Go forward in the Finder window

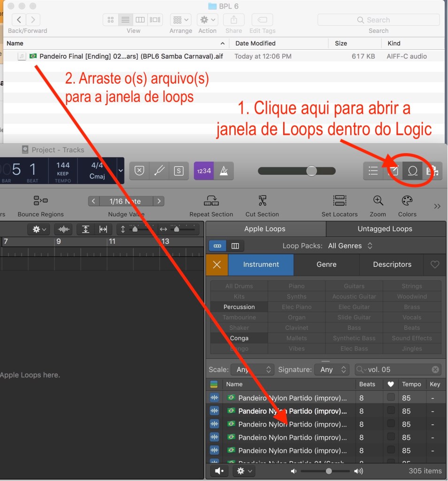(33, 20)
